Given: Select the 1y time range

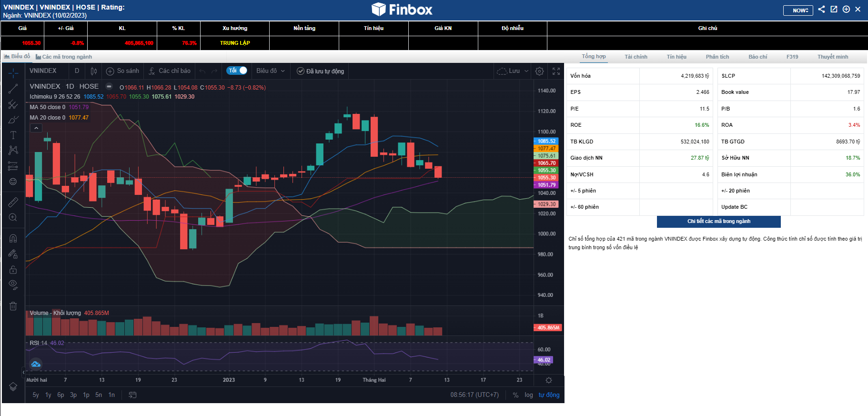Looking at the screenshot, I should (x=48, y=395).
